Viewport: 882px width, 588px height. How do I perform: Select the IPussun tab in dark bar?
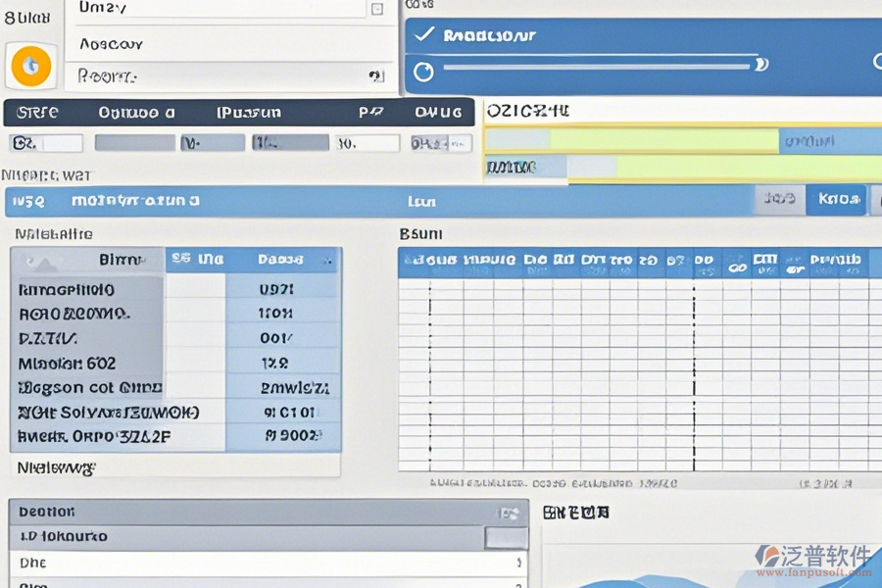pos(249,112)
